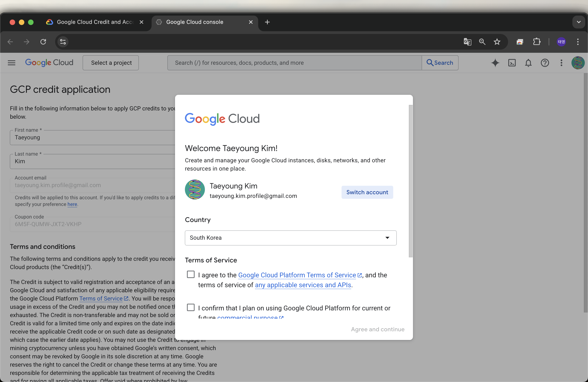The image size is (588, 382).
Task: Open any applicable services and APIs link
Action: (x=303, y=285)
